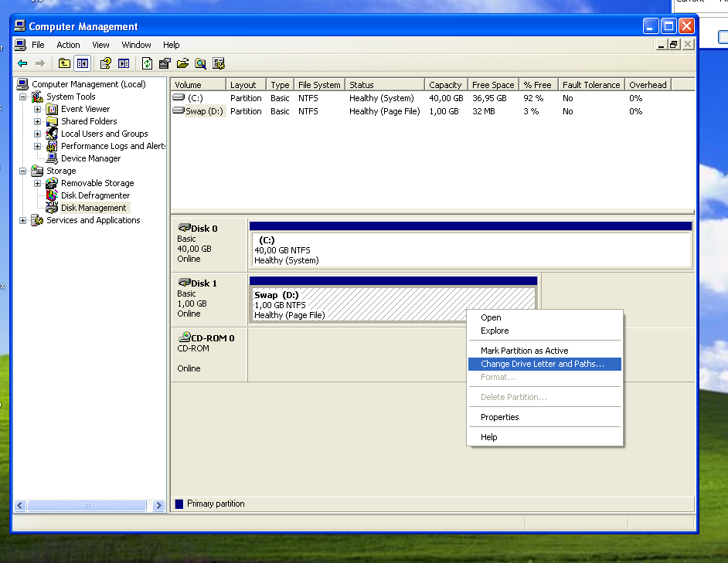The width and height of the screenshot is (728, 563).
Task: Choose Open from the context menu
Action: 545,318
